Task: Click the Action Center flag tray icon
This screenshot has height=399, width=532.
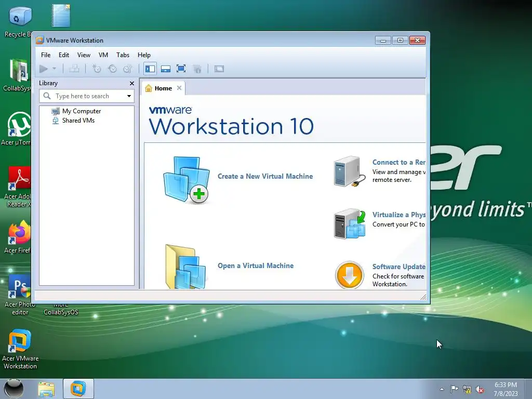Action: click(454, 389)
